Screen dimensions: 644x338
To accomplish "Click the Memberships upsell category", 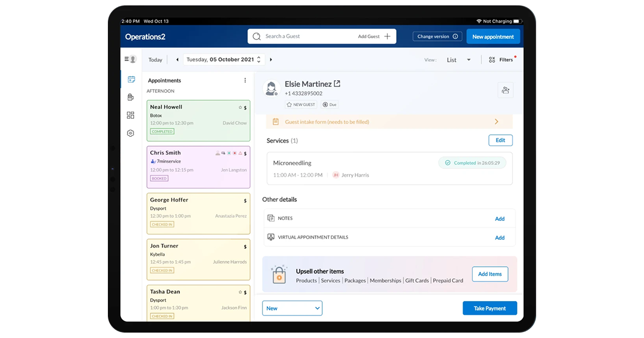I will pyautogui.click(x=385, y=281).
